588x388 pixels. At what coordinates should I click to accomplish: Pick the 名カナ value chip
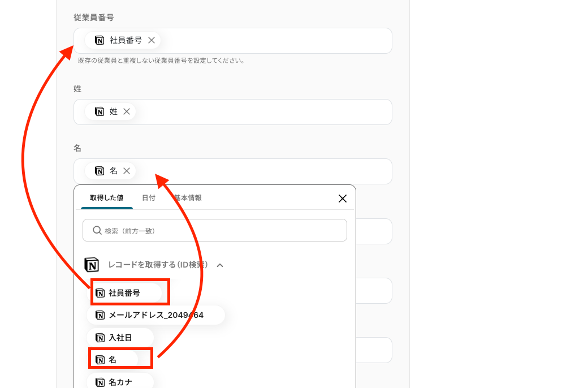(x=120, y=382)
